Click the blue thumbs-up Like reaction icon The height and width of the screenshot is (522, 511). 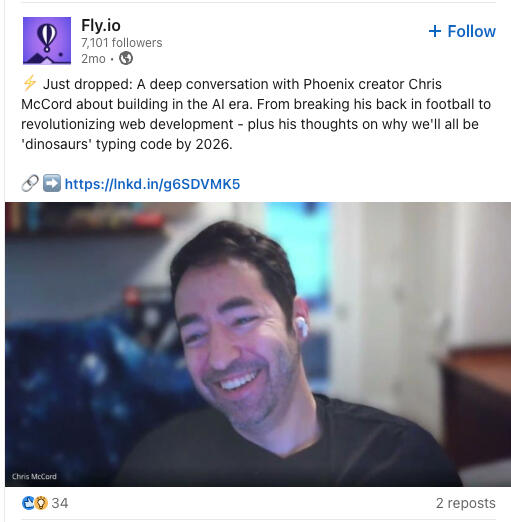pyautogui.click(x=28, y=503)
